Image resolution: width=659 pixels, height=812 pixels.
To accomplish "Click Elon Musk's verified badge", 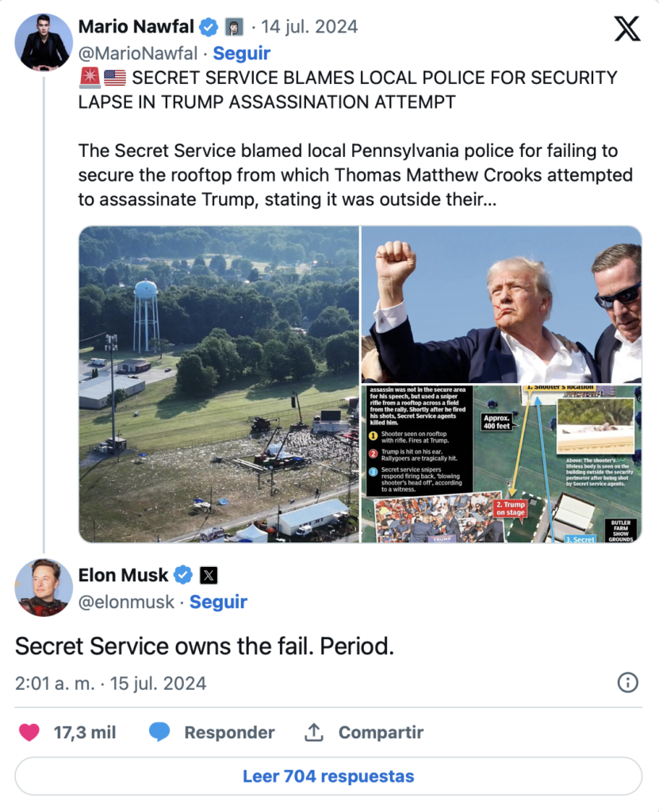I will pos(183,575).
